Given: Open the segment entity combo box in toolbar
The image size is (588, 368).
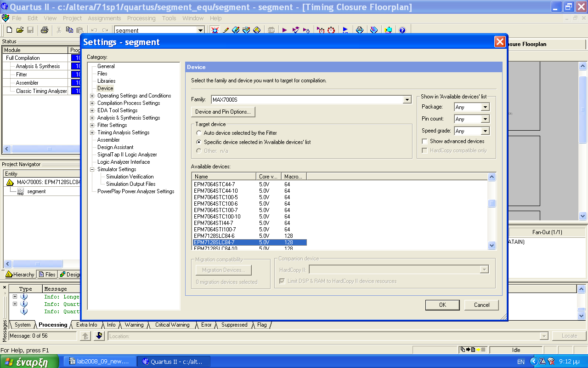Looking at the screenshot, I should pos(200,30).
